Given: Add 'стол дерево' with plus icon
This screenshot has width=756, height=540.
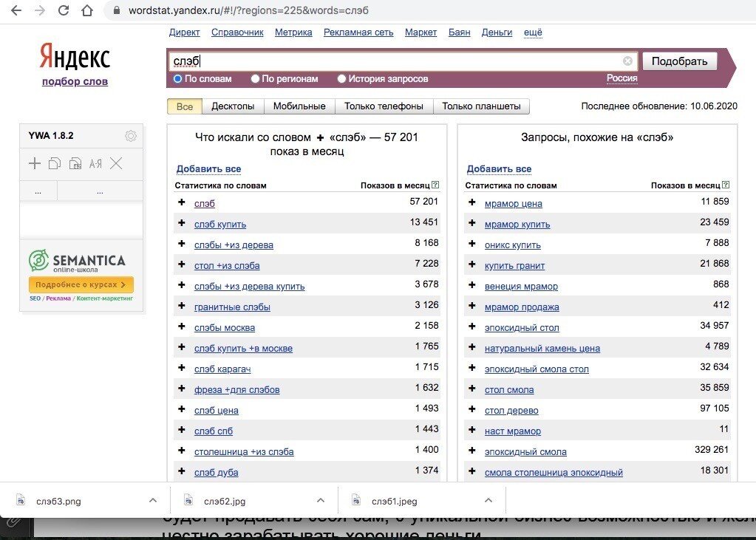Looking at the screenshot, I should [x=472, y=409].
